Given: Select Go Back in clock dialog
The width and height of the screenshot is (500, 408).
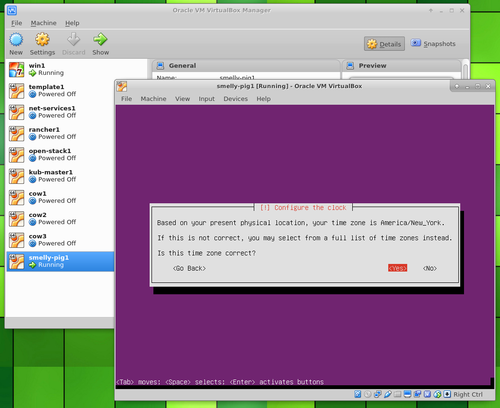Looking at the screenshot, I should click(189, 268).
